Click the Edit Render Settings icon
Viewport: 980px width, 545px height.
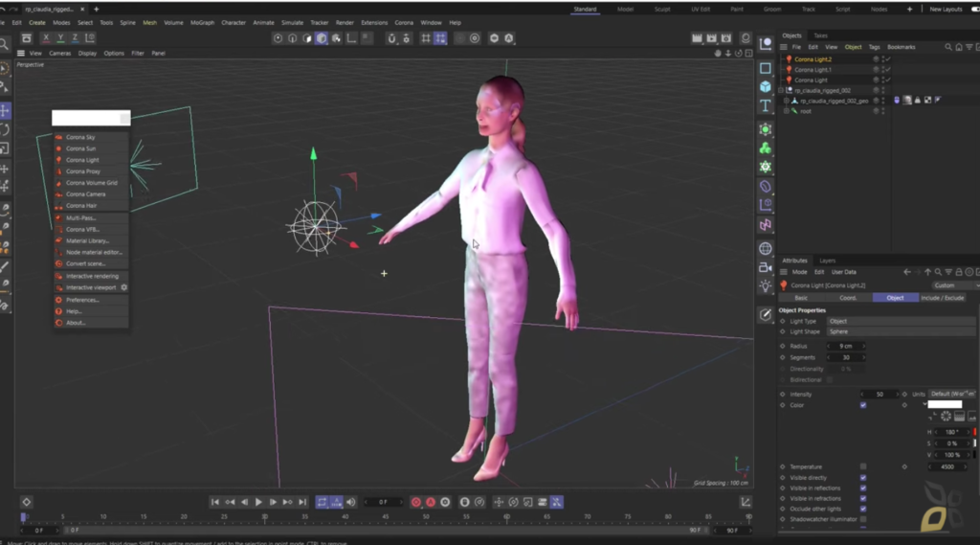[x=725, y=38]
